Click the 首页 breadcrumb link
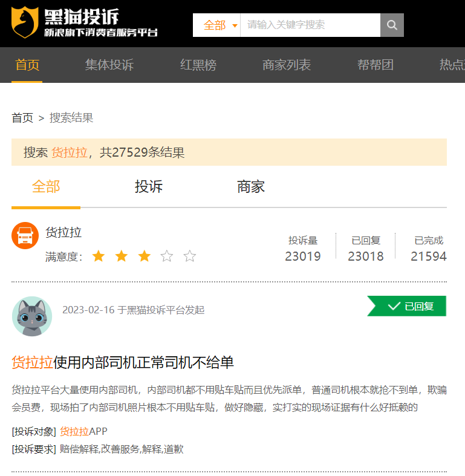This screenshot has height=476, width=465. (x=22, y=118)
